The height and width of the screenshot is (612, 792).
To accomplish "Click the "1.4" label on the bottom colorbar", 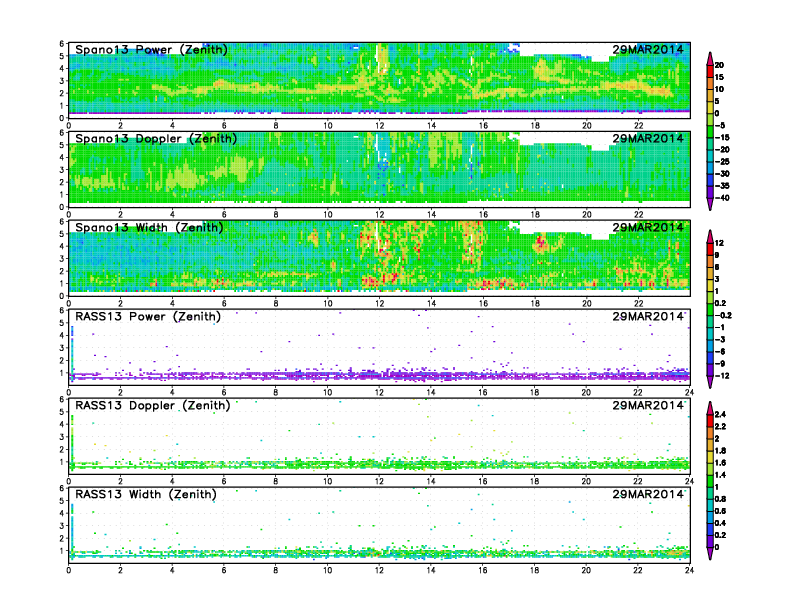I will click(720, 475).
